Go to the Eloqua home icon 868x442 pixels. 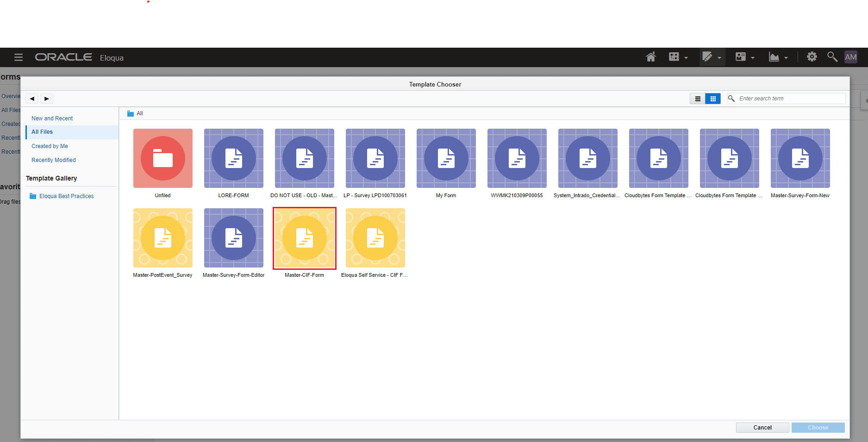pyautogui.click(x=651, y=57)
